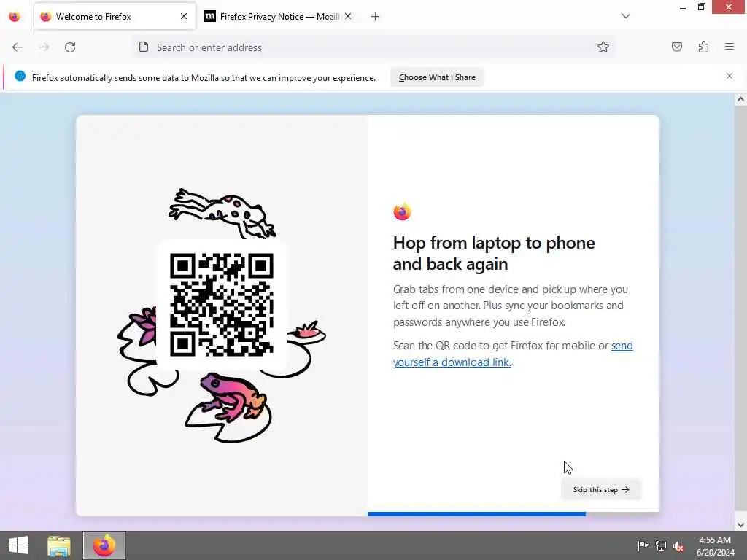
Task: Open Firefox View pinned icon
Action: tap(15, 16)
